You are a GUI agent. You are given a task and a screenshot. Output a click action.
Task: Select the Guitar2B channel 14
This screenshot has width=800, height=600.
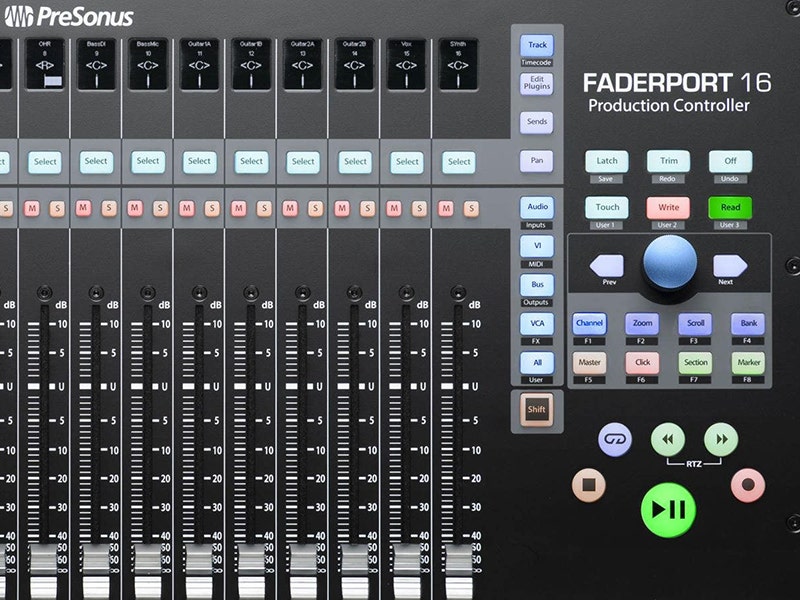tap(355, 162)
